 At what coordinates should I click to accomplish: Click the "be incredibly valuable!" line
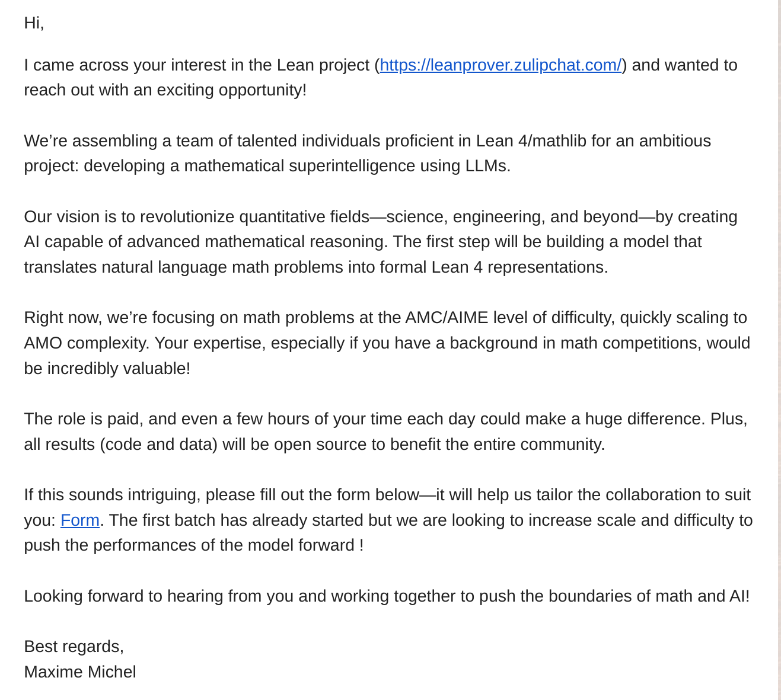pyautogui.click(x=107, y=368)
